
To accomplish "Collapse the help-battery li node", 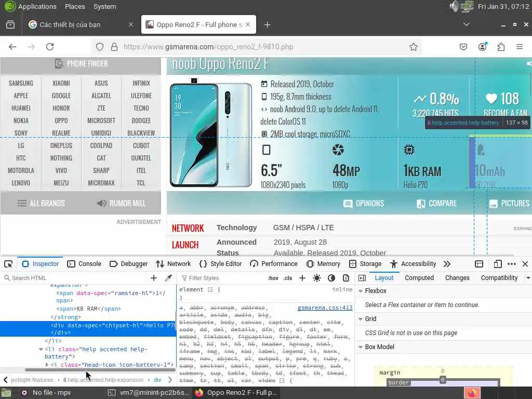I will 41,349.
